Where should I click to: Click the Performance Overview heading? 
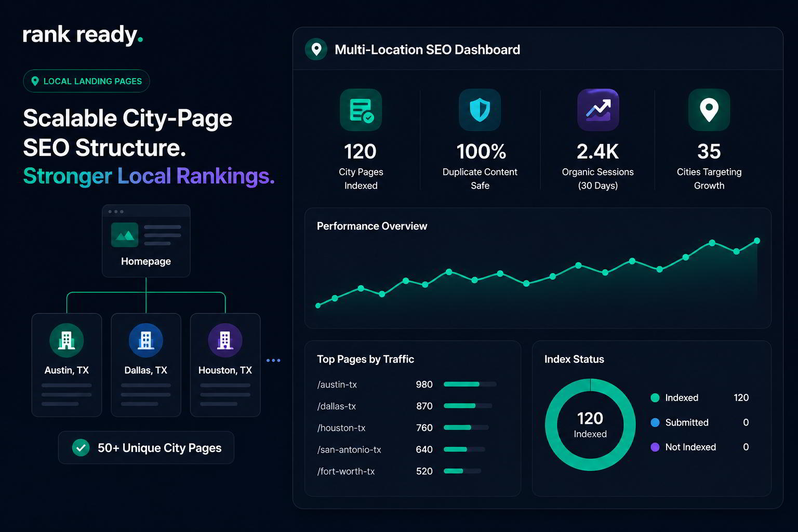(372, 226)
